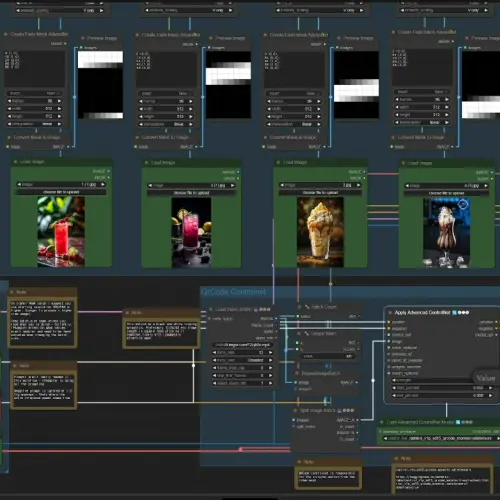Viewport: 500px width, 500px height.
Task: Click the value input field in Simple Math node
Action: pos(328,356)
